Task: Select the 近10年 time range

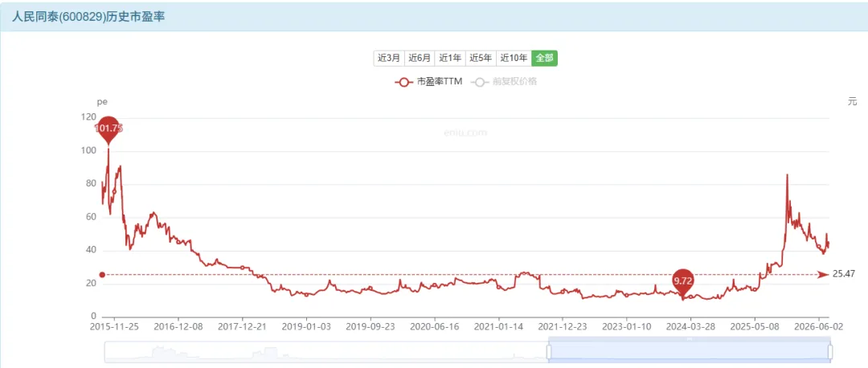Action: (x=514, y=58)
